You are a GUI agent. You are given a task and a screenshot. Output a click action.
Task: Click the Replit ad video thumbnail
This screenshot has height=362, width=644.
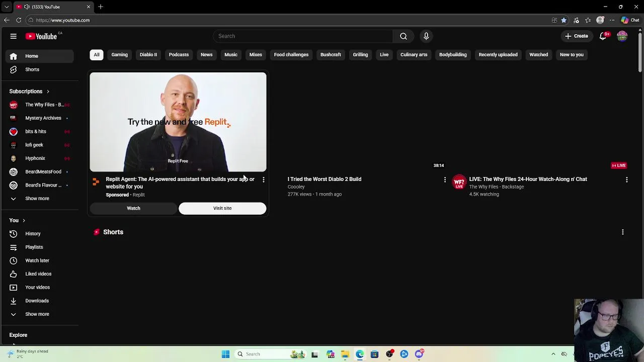[x=178, y=122]
